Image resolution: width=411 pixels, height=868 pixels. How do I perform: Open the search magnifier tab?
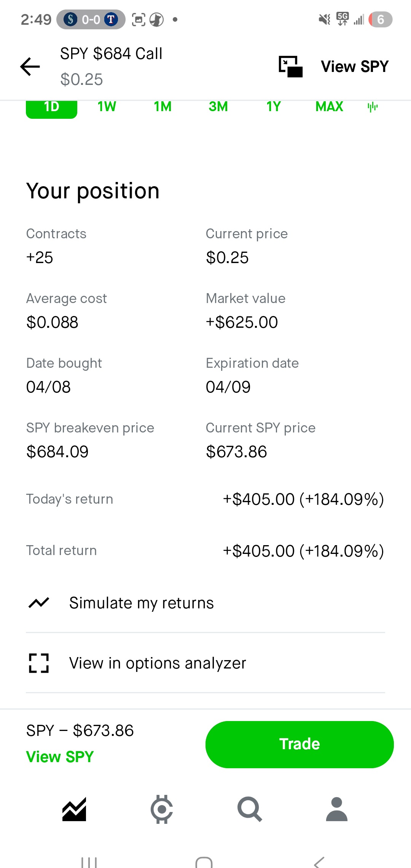click(250, 809)
